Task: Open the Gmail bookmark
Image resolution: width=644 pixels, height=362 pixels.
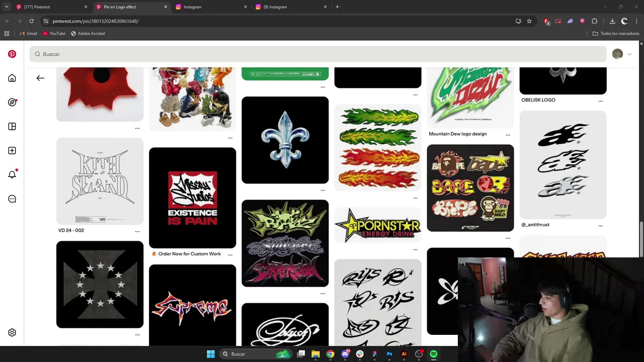Action: pyautogui.click(x=28, y=34)
